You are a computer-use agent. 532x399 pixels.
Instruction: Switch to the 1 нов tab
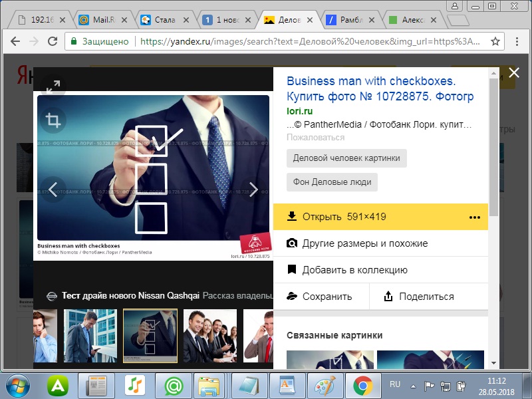click(225, 20)
